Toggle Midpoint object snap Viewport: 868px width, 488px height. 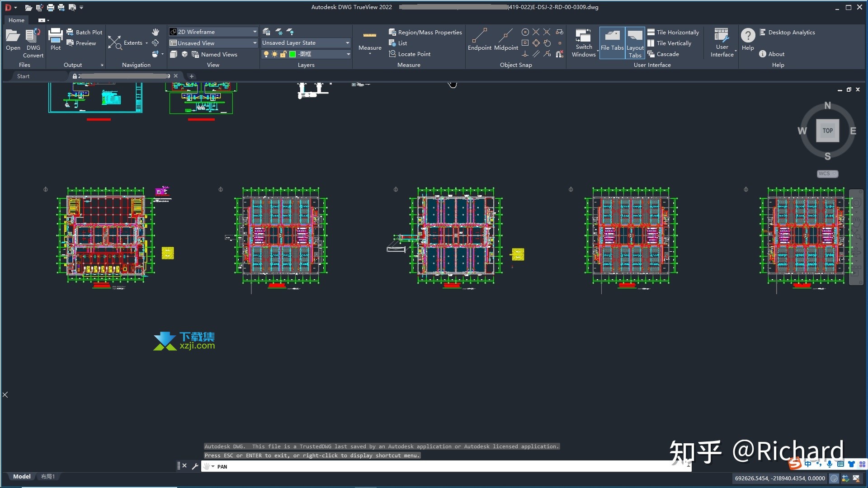[506, 40]
